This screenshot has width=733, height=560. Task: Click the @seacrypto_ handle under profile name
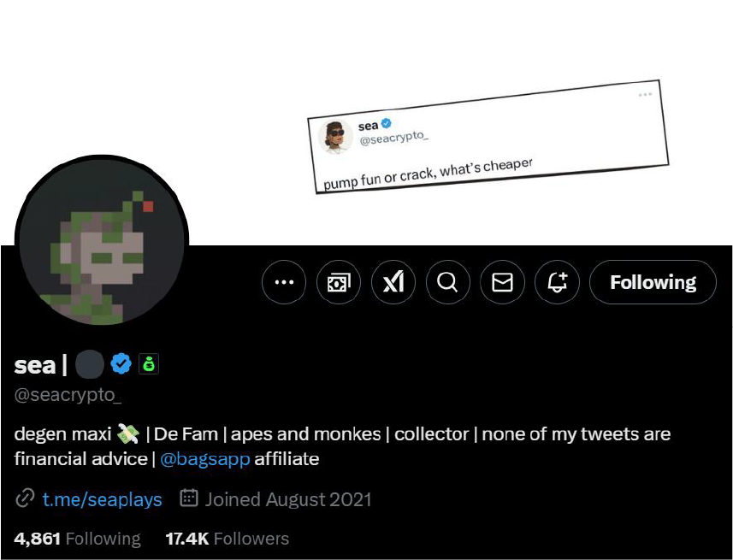68,396
